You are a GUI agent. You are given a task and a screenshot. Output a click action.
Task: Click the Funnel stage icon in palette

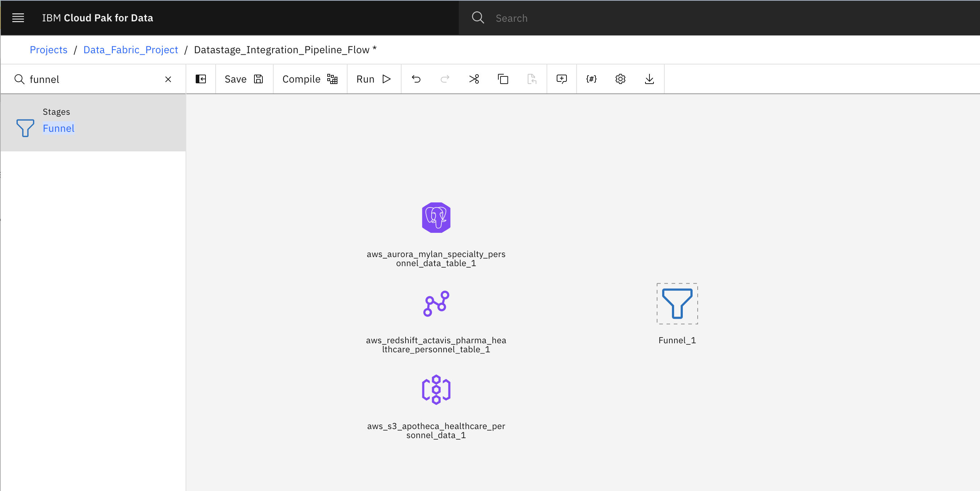pos(25,128)
